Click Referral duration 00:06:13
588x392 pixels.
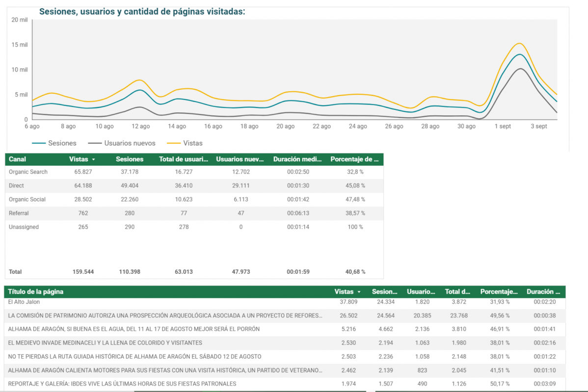click(298, 213)
